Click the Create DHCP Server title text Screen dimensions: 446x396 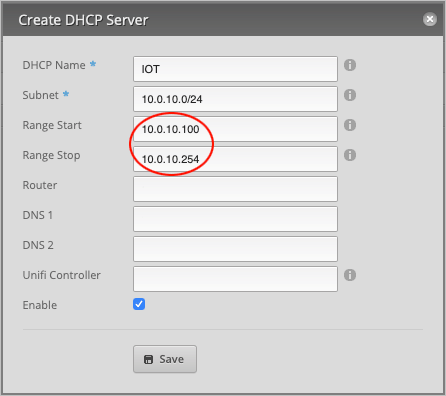(x=83, y=20)
